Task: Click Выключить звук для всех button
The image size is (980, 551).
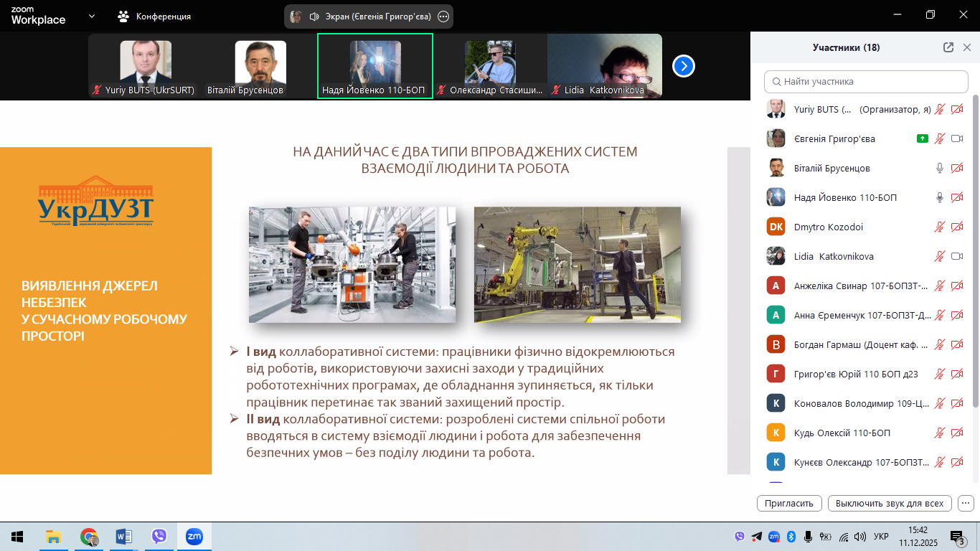Action: tap(890, 503)
